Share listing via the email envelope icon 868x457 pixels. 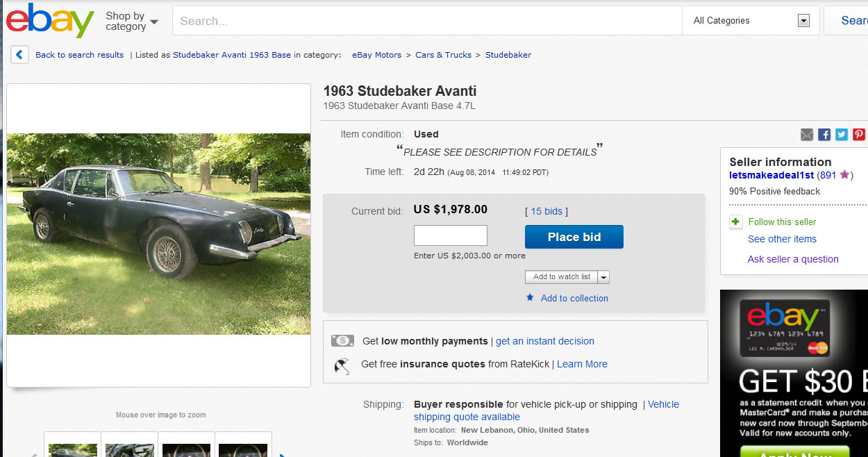pos(807,135)
